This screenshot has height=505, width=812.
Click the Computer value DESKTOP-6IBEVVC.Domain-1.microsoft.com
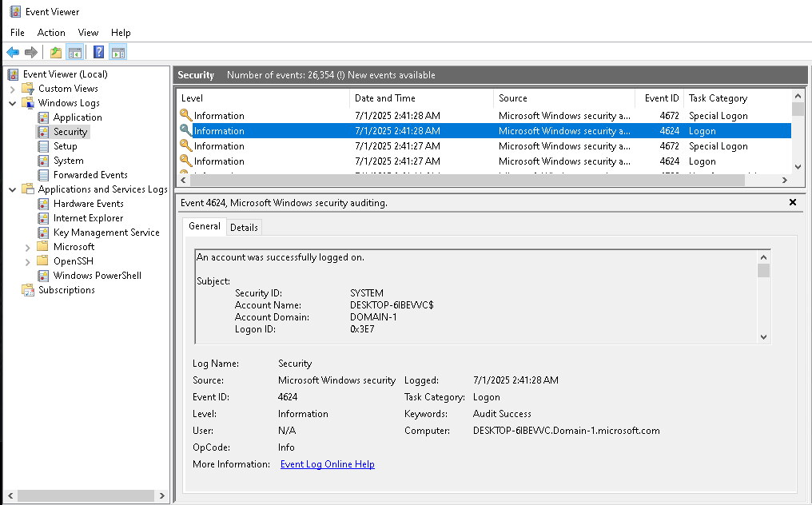coord(567,431)
